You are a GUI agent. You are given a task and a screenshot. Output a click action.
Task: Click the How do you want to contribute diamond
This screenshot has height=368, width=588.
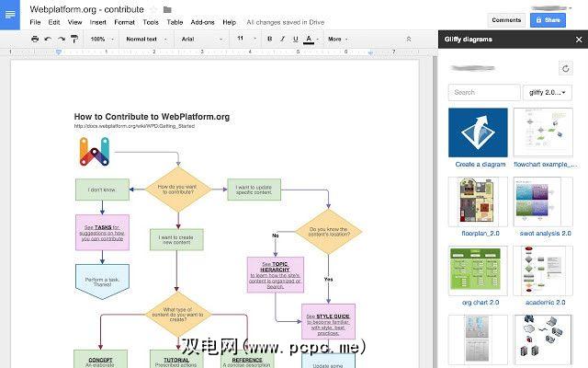pos(178,190)
